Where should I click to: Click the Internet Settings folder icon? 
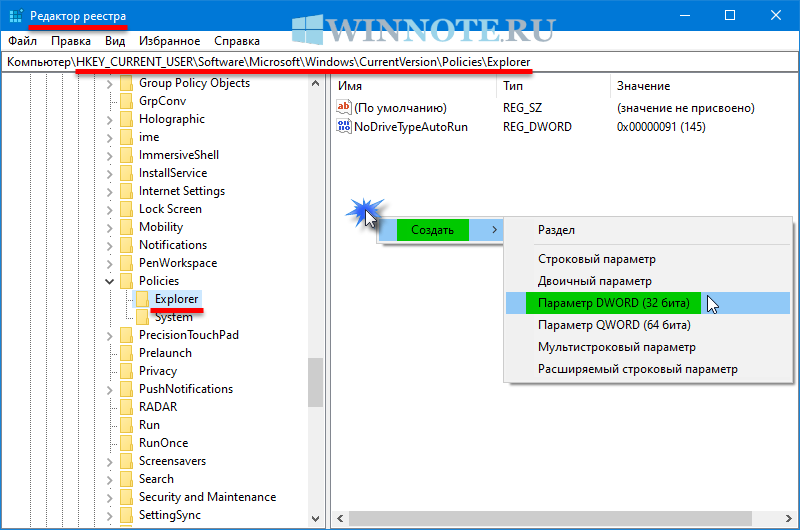126,191
